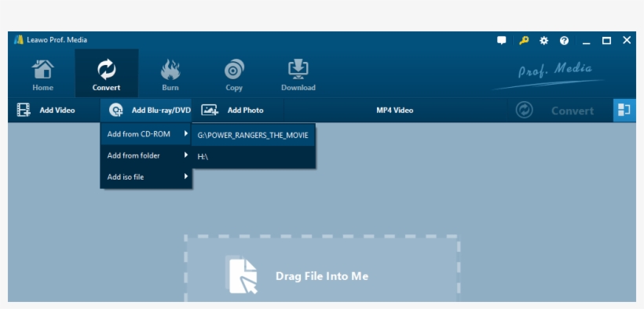Click Add Photo button
Image resolution: width=644 pixels, height=309 pixels.
238,110
